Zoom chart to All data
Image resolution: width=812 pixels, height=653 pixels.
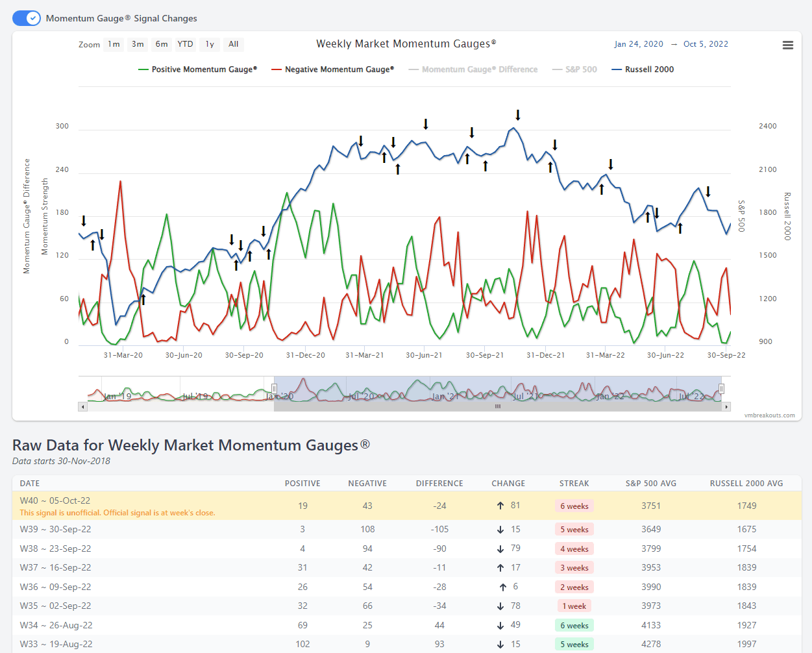click(234, 44)
